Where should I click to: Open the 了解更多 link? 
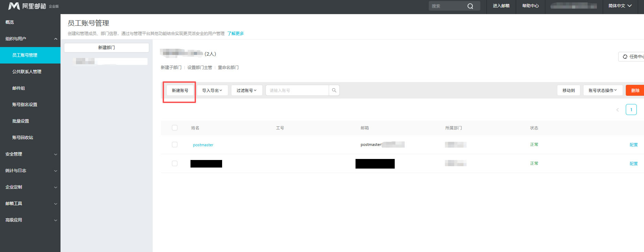click(236, 34)
